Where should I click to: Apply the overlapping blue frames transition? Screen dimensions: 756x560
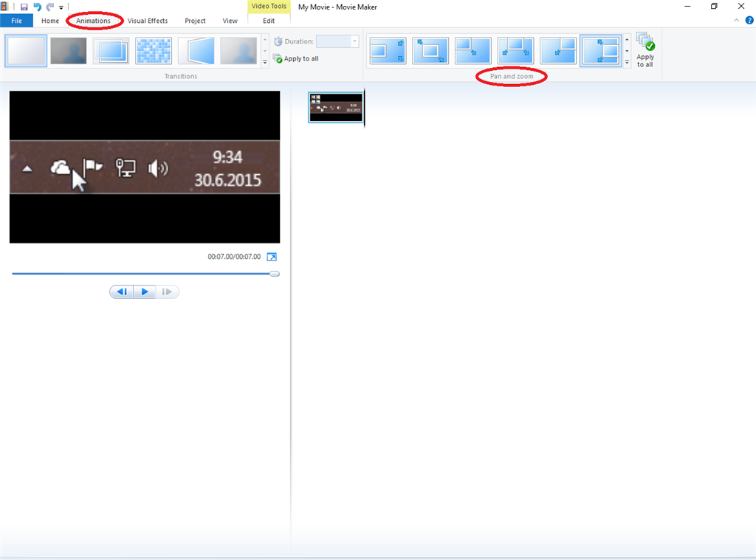click(111, 51)
